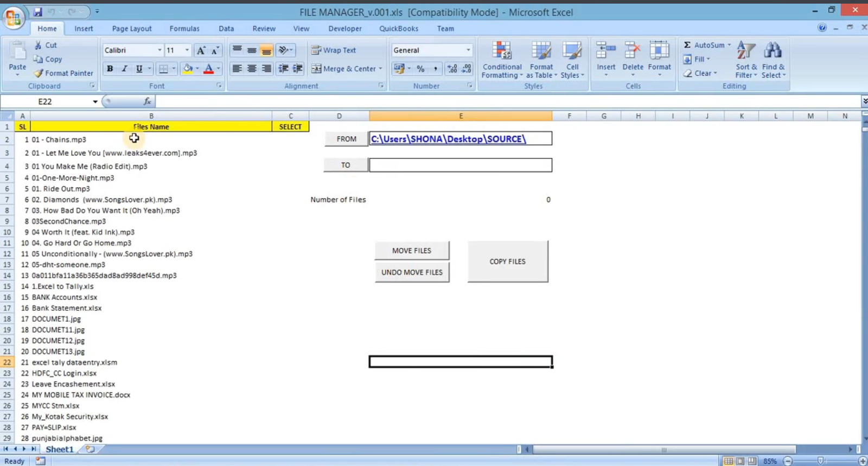Expand the Merge & Center options arrow

[380, 69]
